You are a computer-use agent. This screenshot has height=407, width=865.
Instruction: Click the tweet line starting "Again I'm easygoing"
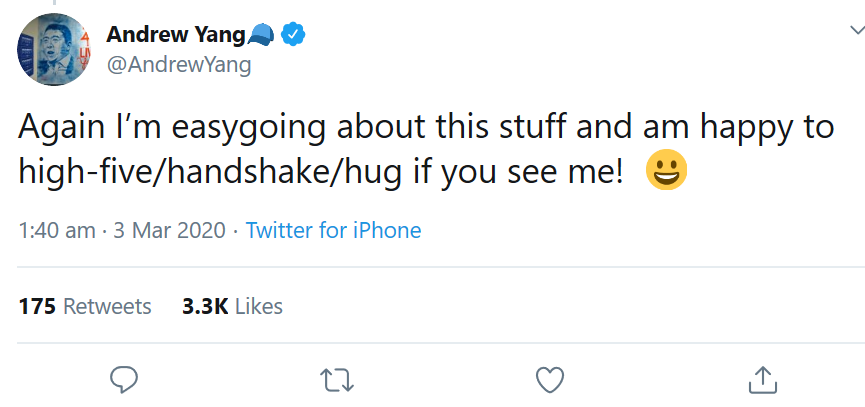[426, 127]
